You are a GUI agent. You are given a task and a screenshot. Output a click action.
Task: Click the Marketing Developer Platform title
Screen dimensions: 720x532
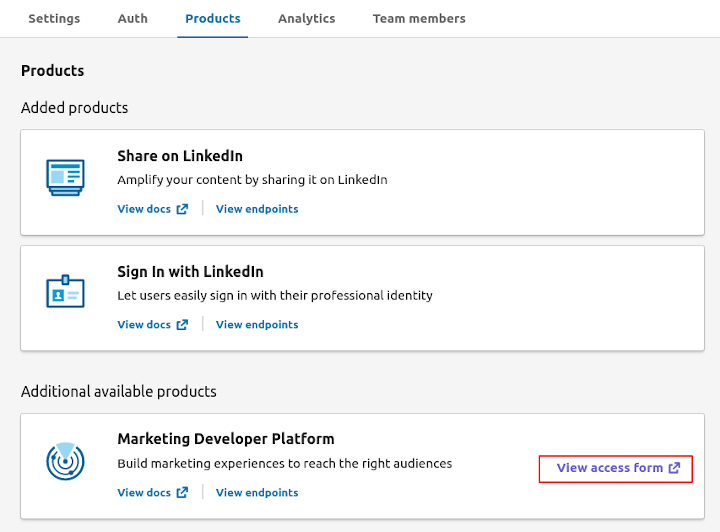pos(226,439)
